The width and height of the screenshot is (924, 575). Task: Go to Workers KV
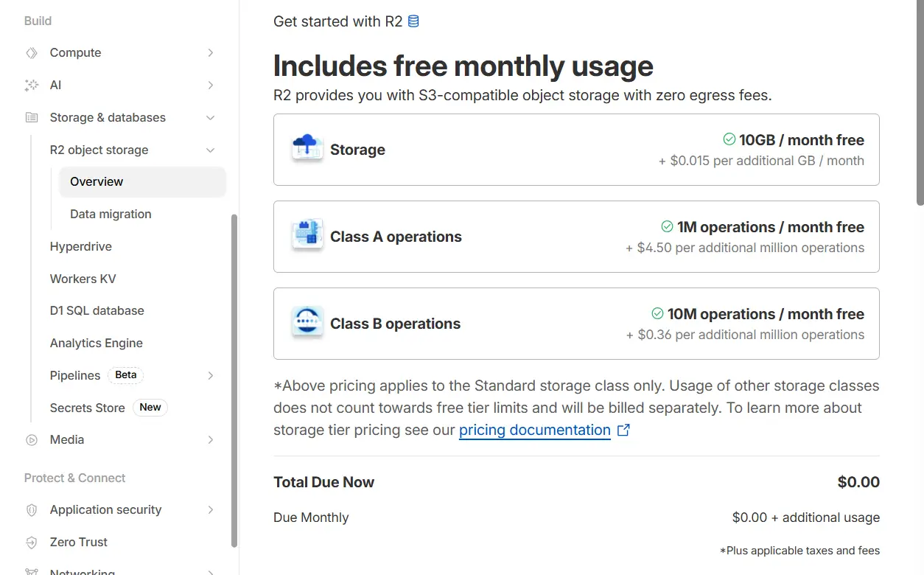(83, 279)
